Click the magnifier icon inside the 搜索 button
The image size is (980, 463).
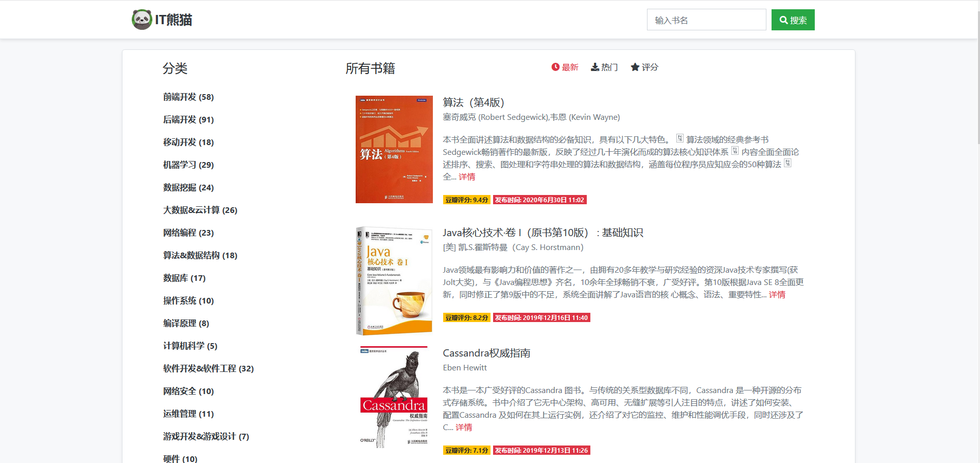783,20
